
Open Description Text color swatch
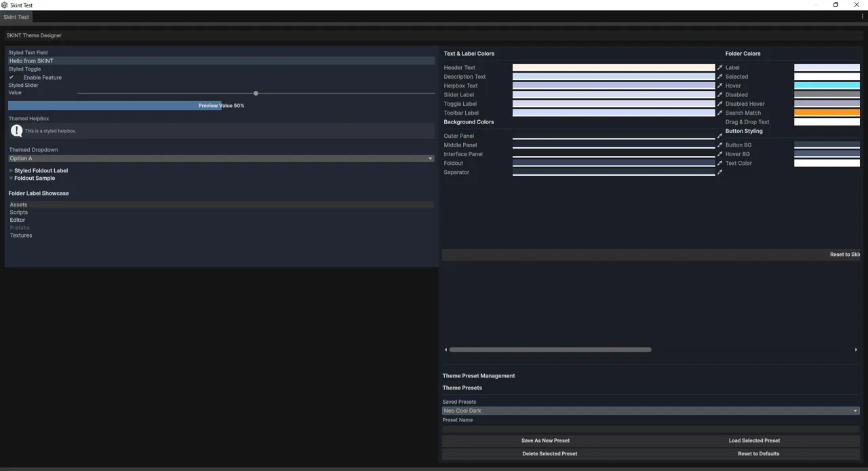pyautogui.click(x=614, y=77)
